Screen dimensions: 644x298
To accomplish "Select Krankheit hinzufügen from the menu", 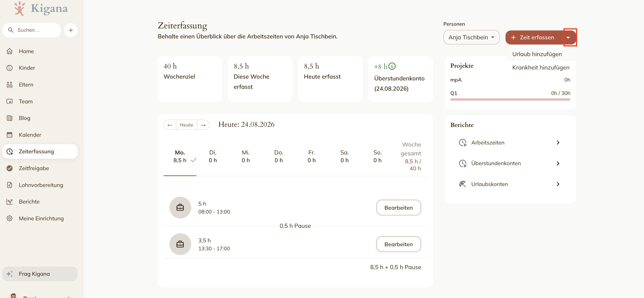I will tap(541, 67).
